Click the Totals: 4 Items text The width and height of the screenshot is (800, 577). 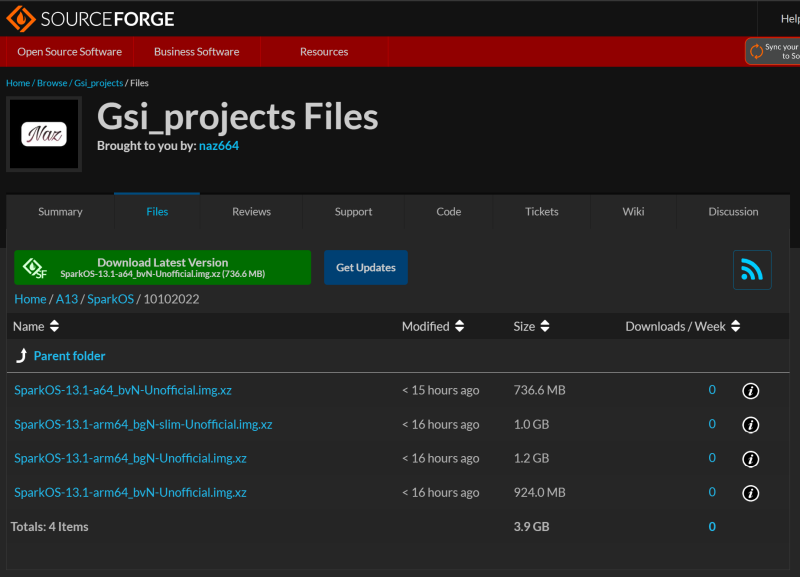[49, 527]
